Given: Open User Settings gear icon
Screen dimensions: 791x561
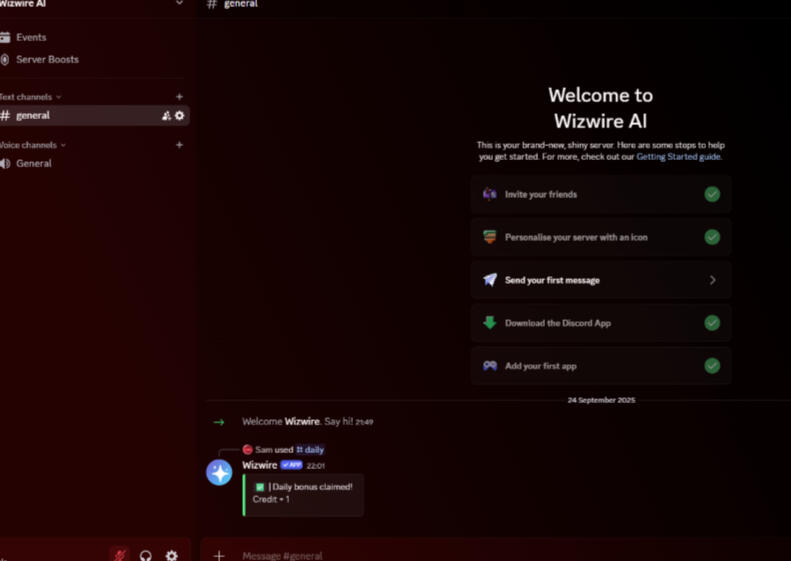Looking at the screenshot, I should point(171,555).
